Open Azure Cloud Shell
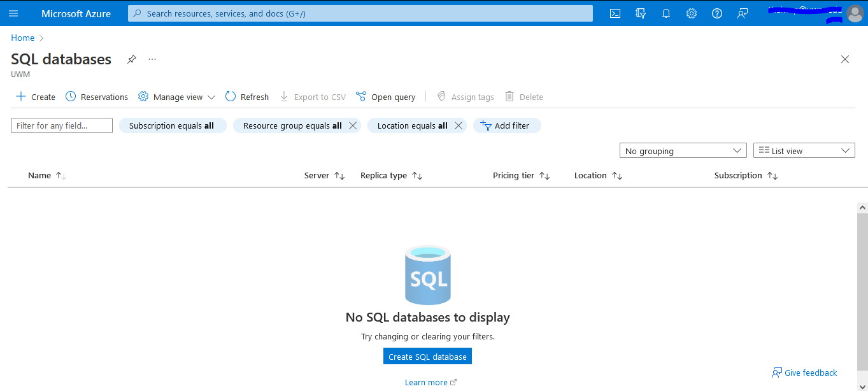This screenshot has width=868, height=391. [x=615, y=13]
